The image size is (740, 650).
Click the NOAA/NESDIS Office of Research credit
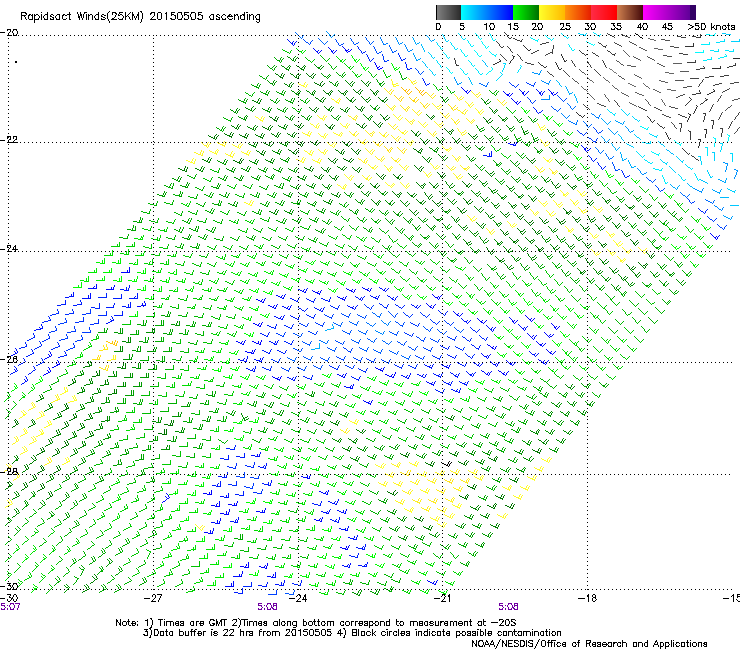pos(589,644)
